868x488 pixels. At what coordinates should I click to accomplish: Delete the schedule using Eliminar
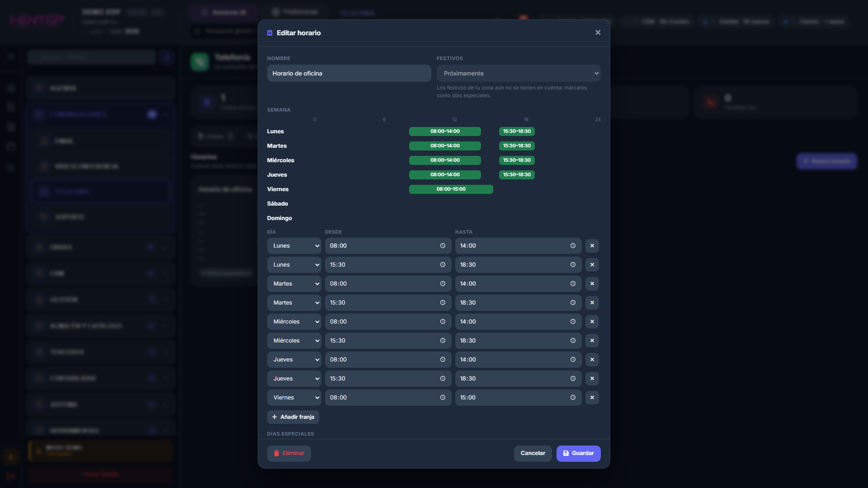(289, 453)
